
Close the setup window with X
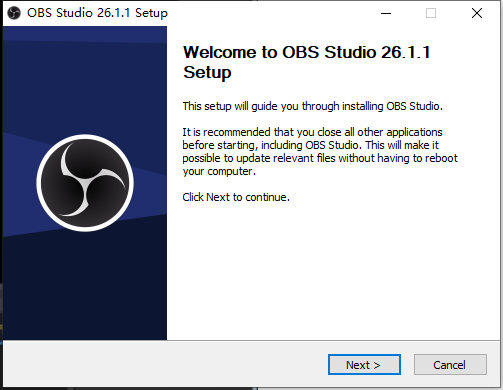[477, 13]
